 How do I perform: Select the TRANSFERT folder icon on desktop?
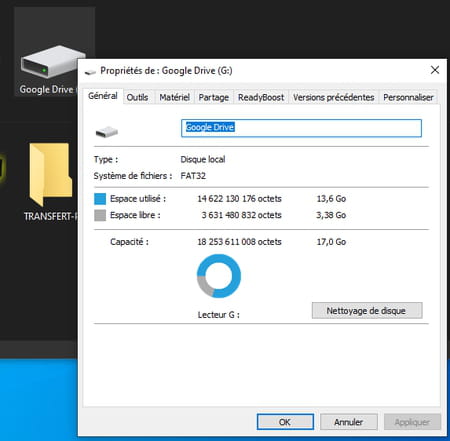(x=50, y=175)
